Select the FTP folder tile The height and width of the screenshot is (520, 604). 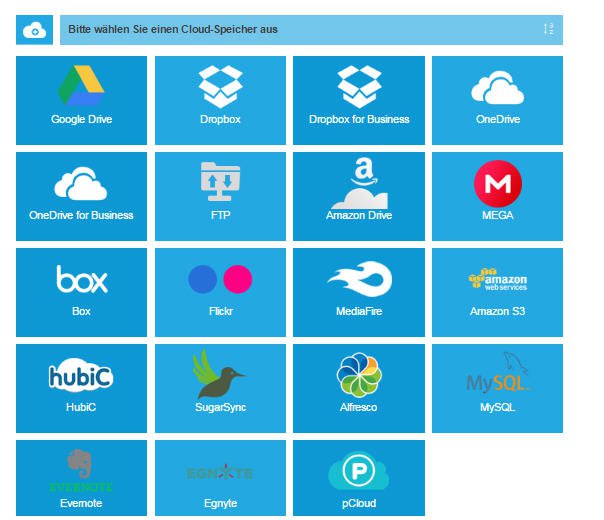click(220, 196)
